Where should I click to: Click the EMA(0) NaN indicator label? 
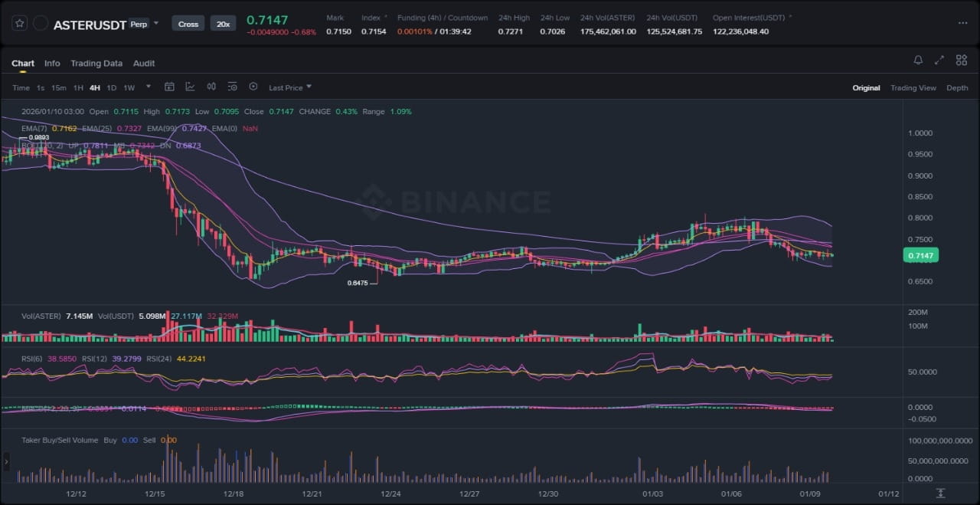(x=234, y=128)
